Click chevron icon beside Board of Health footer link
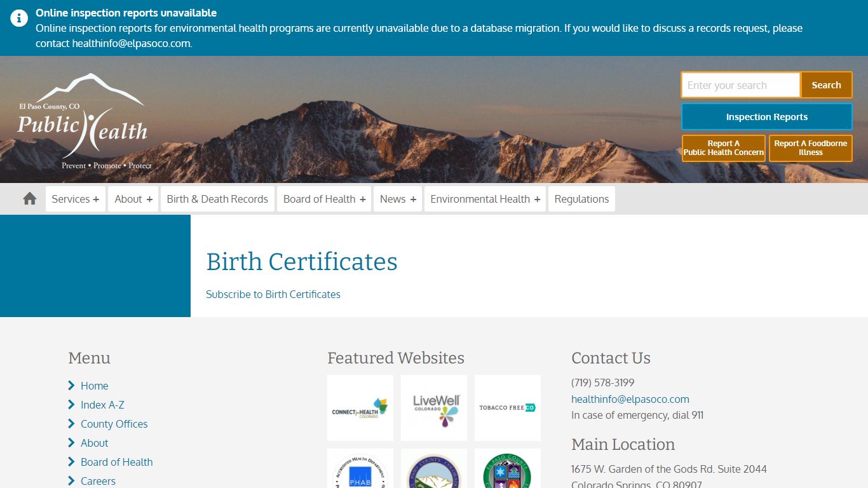The image size is (868, 488). [71, 462]
